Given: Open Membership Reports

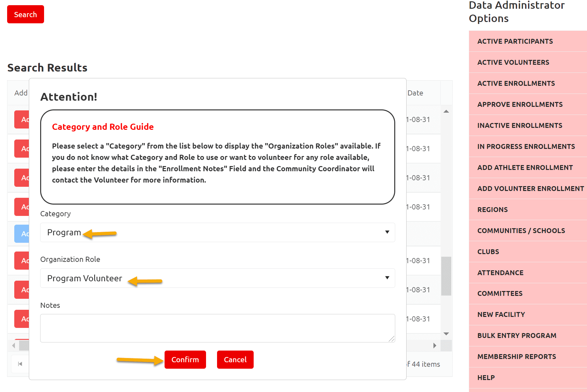Looking at the screenshot, I should click(528, 356).
